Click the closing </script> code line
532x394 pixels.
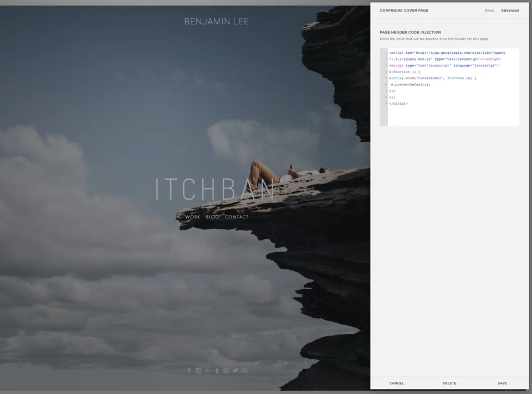pos(398,104)
